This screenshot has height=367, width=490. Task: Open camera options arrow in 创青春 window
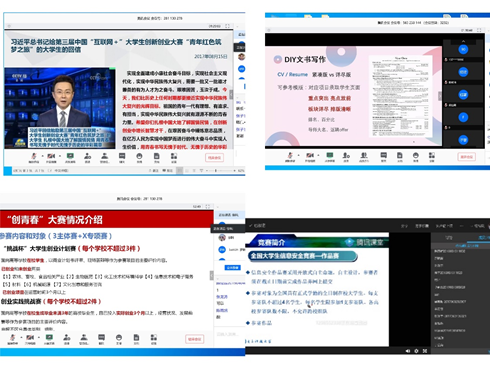39,337
